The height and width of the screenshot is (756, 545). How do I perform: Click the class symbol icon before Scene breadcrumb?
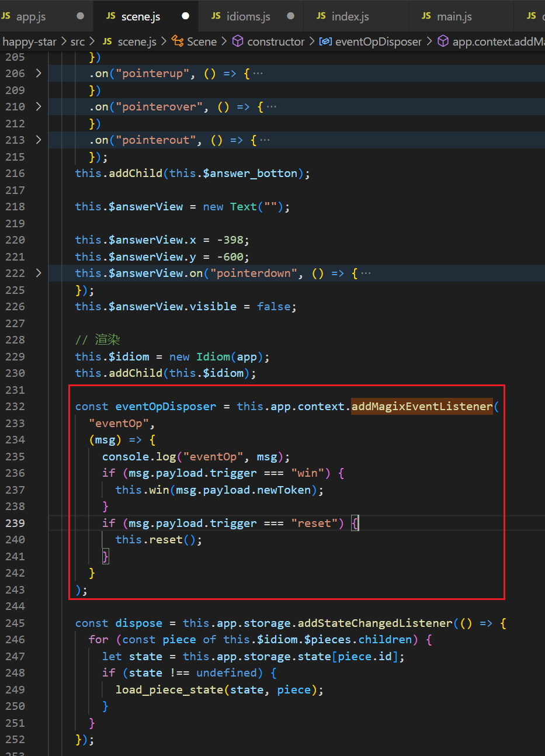tap(178, 41)
